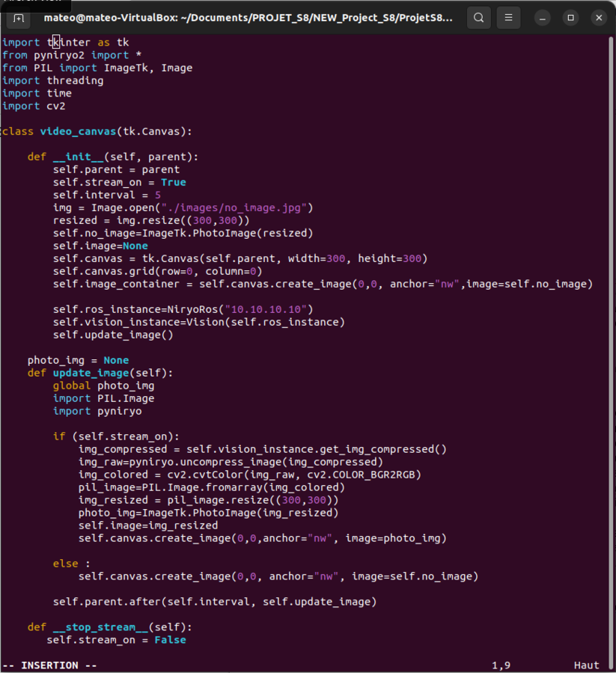This screenshot has width=616, height=673.
Task: Click the 'True' value of self.stream_on
Action: tap(173, 183)
